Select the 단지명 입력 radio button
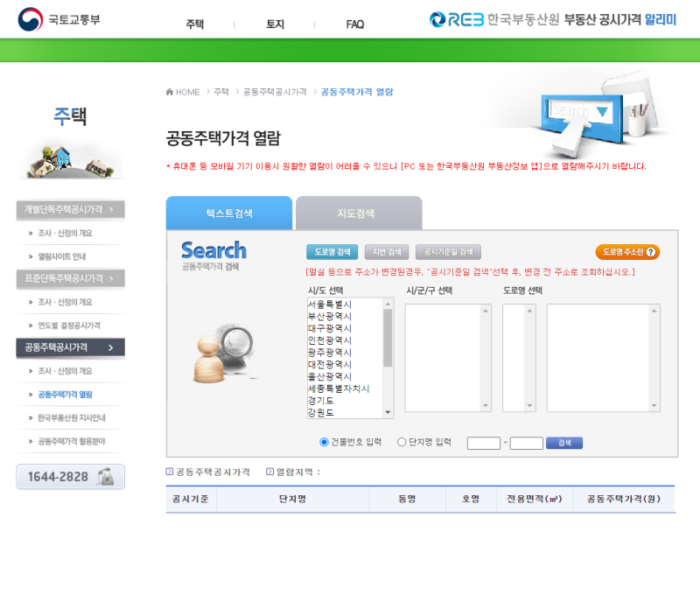700x595 pixels. [x=402, y=442]
